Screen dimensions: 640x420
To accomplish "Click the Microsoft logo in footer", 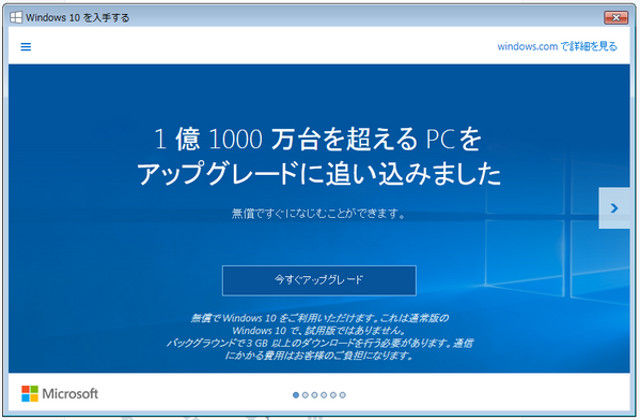I will click(x=30, y=394).
